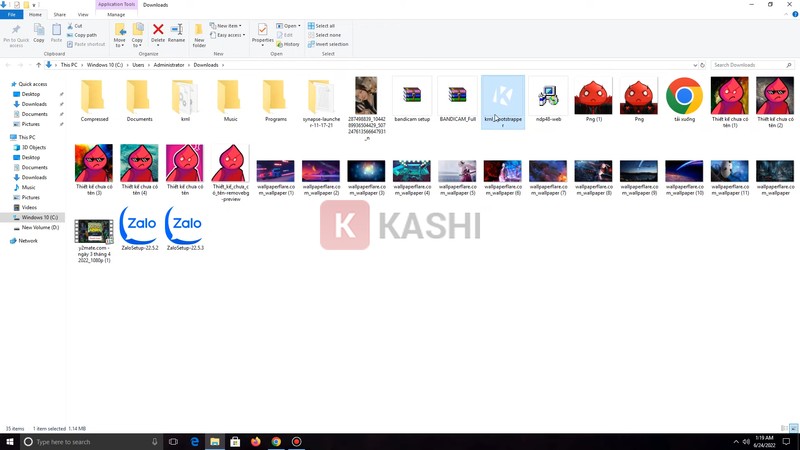This screenshot has height=450, width=800.
Task: Open the Easy access dropdown
Action: coord(229,35)
